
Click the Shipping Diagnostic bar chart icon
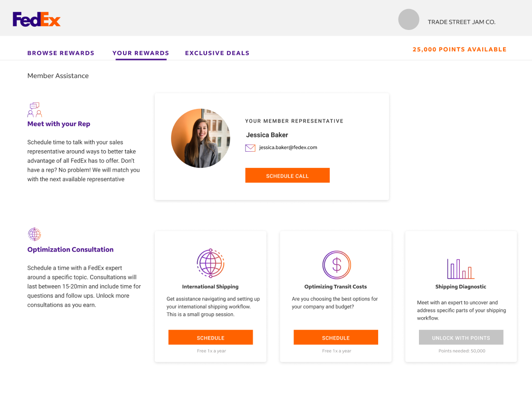click(460, 269)
